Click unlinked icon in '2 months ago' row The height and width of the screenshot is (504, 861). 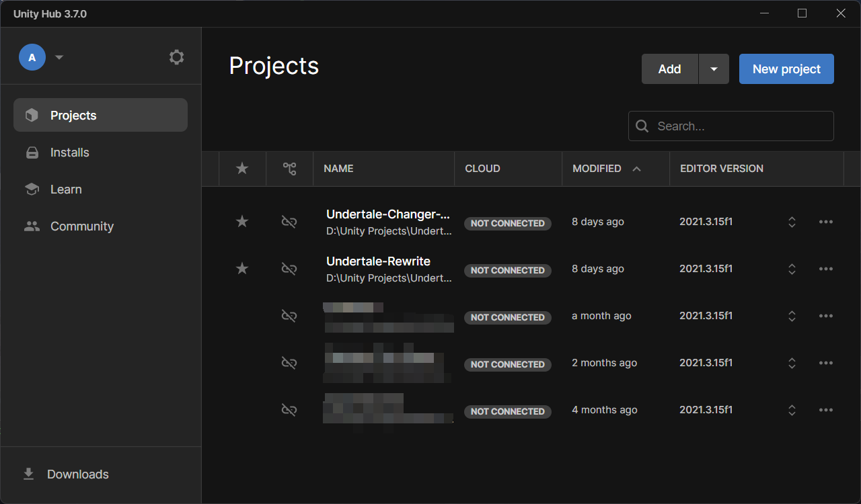click(289, 363)
